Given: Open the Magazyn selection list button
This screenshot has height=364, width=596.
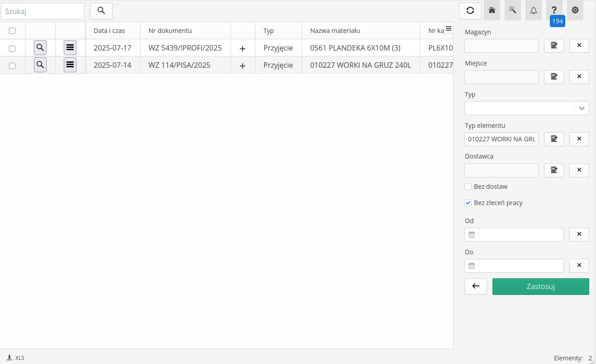Looking at the screenshot, I should click(553, 46).
